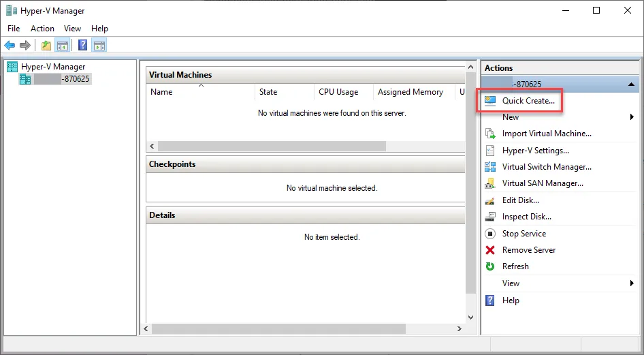Click the Hyper-V Manager root tree icon
Viewport: 644px width, 355px height.
[x=13, y=67]
